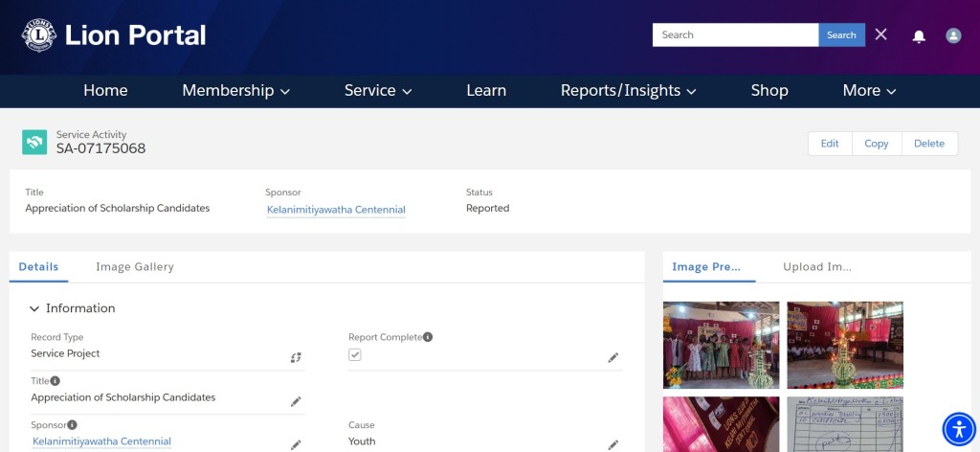The image size is (980, 452).
Task: Expand the Service menu
Action: 377,91
